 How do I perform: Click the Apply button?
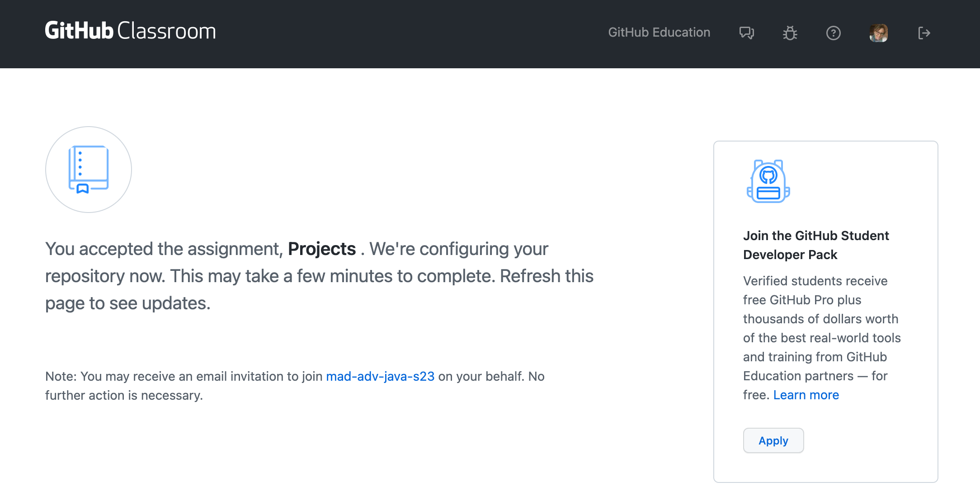coord(773,440)
